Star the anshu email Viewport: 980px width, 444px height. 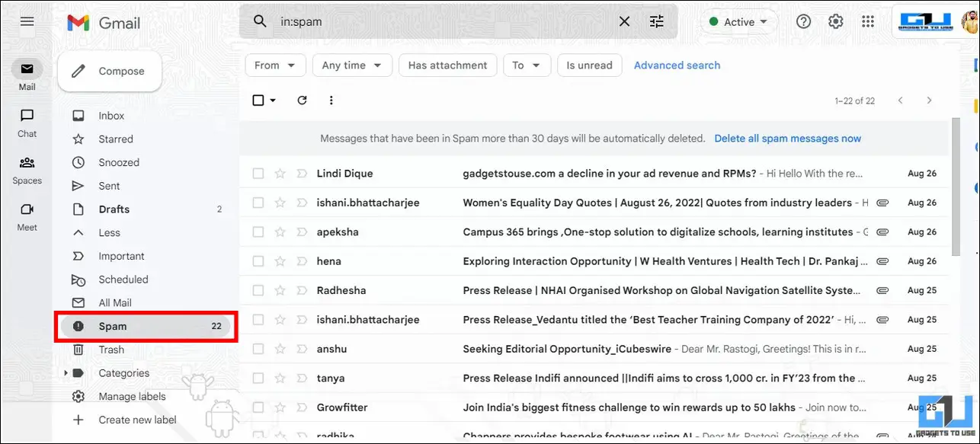[x=280, y=349]
